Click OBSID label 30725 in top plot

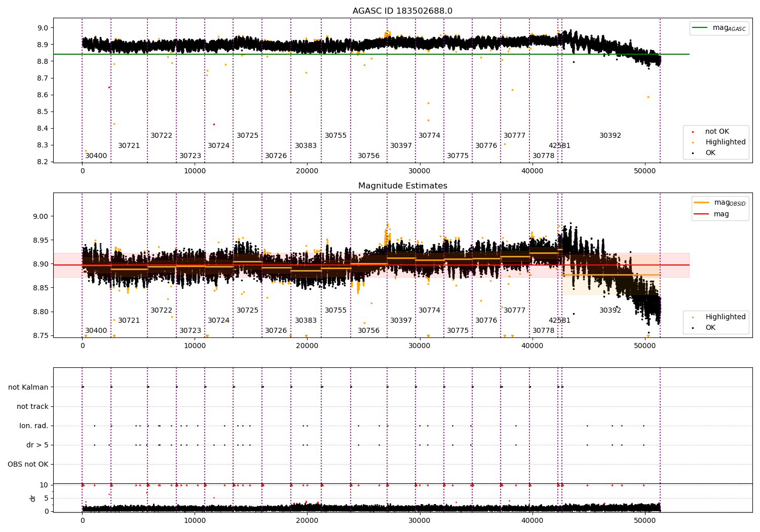click(x=248, y=136)
